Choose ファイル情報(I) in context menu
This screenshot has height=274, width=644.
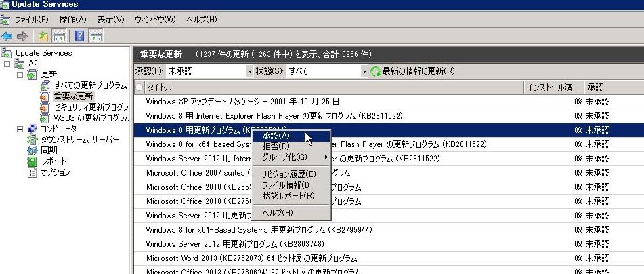pos(291,185)
